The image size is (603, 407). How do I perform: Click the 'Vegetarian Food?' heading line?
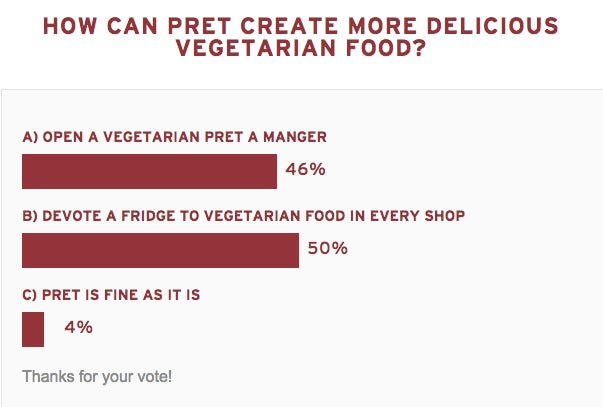click(301, 48)
